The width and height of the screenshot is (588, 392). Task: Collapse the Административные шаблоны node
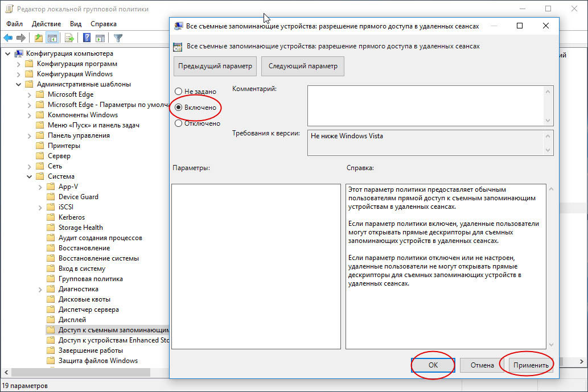18,84
